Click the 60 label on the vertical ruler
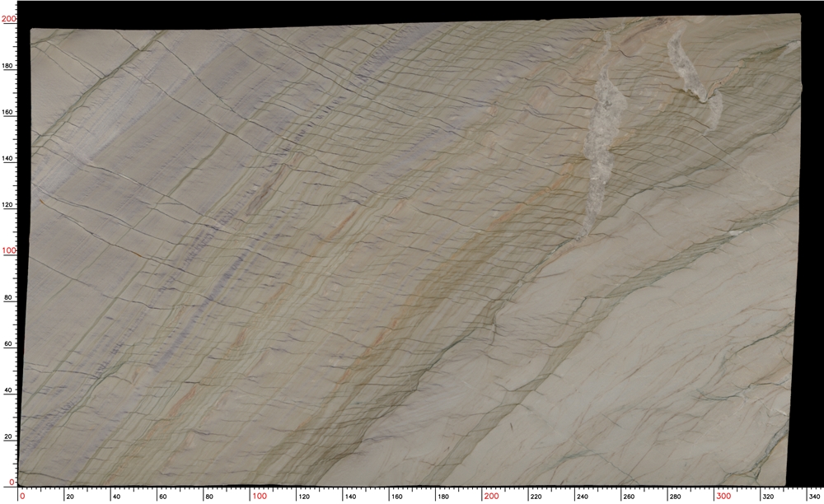This screenshot has width=824, height=504. click(x=8, y=344)
